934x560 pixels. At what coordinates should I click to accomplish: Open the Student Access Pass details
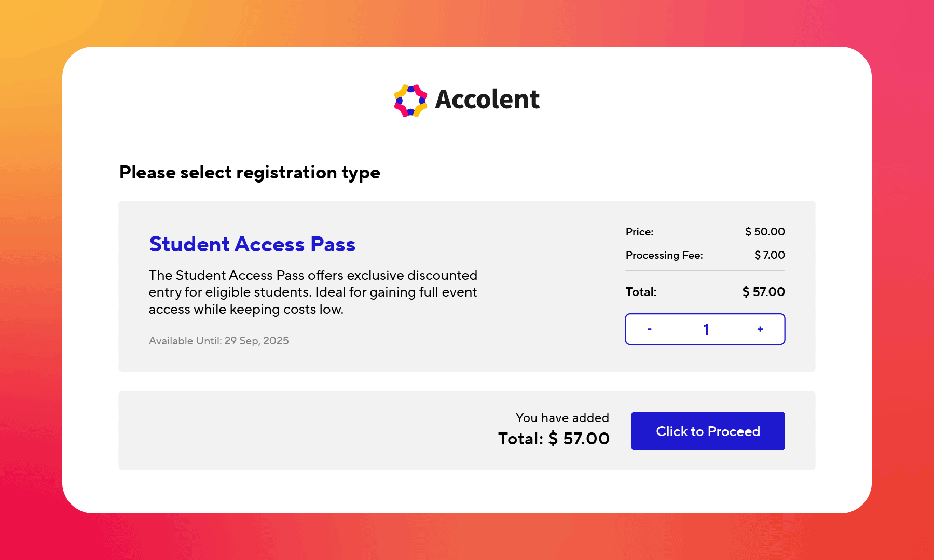tap(252, 244)
